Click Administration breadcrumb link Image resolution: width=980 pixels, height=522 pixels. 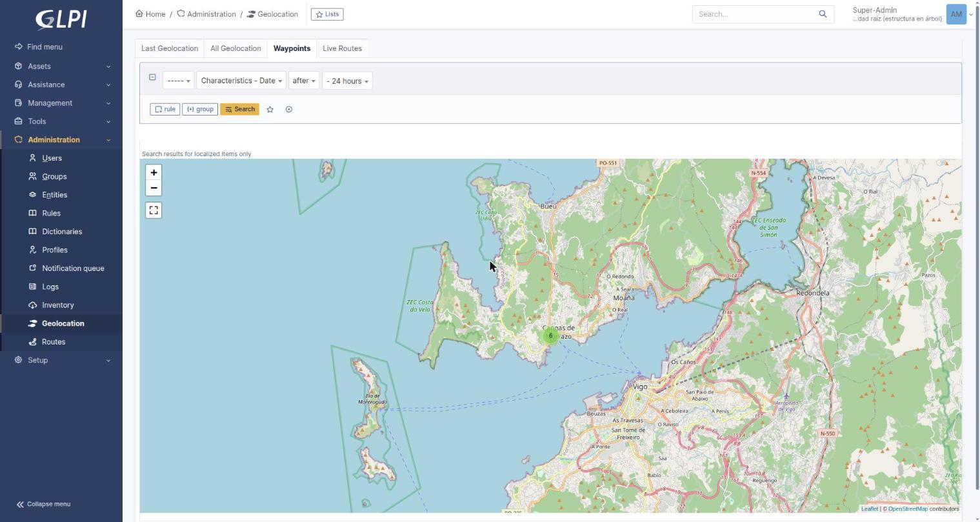206,14
